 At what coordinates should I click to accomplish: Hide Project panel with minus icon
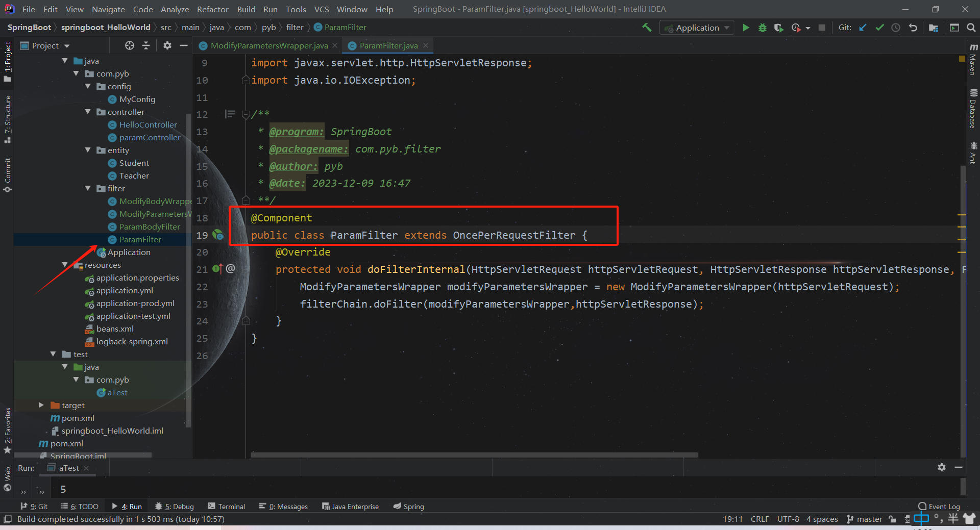184,45
